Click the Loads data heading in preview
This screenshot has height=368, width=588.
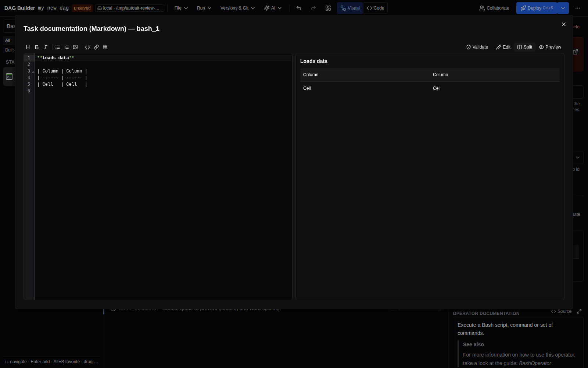(x=314, y=61)
